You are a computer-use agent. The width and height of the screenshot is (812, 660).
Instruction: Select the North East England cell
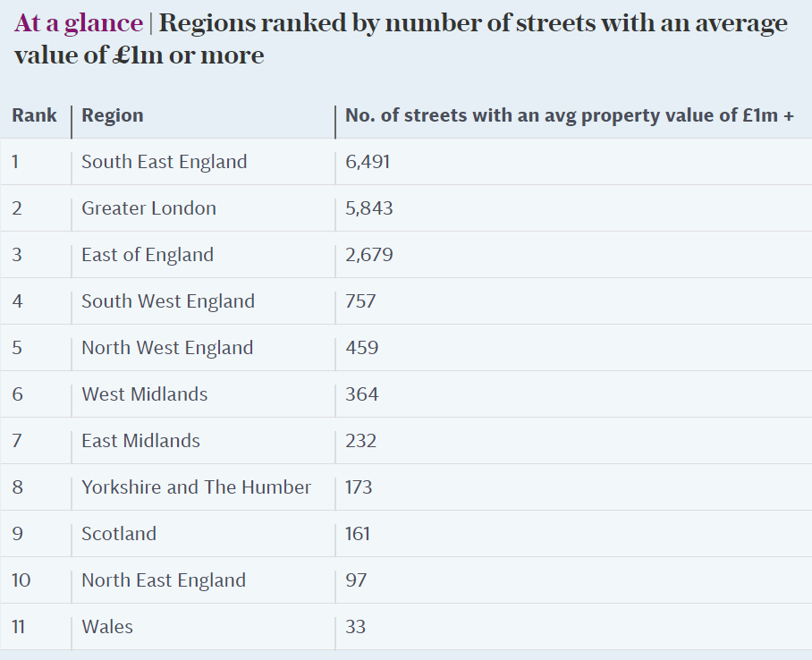(164, 580)
